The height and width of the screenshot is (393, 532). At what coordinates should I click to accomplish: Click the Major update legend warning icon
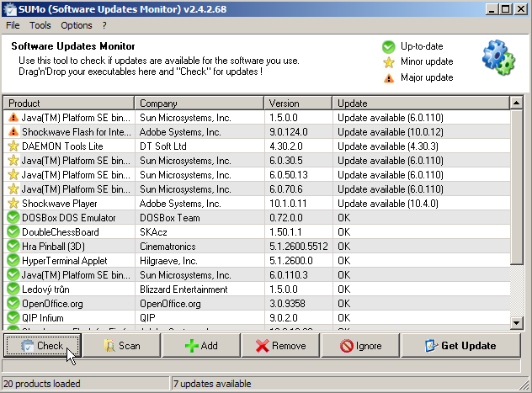coord(389,78)
